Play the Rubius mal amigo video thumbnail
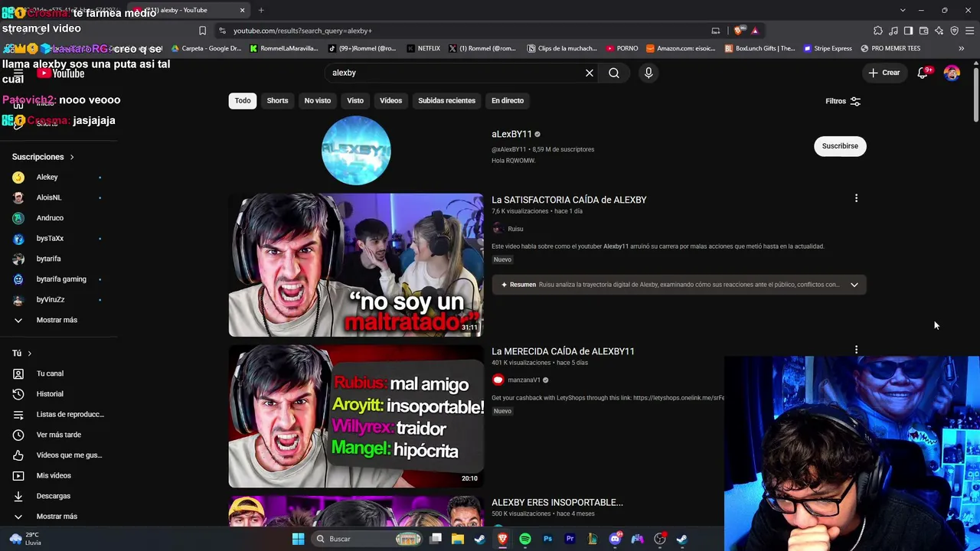 tap(356, 416)
